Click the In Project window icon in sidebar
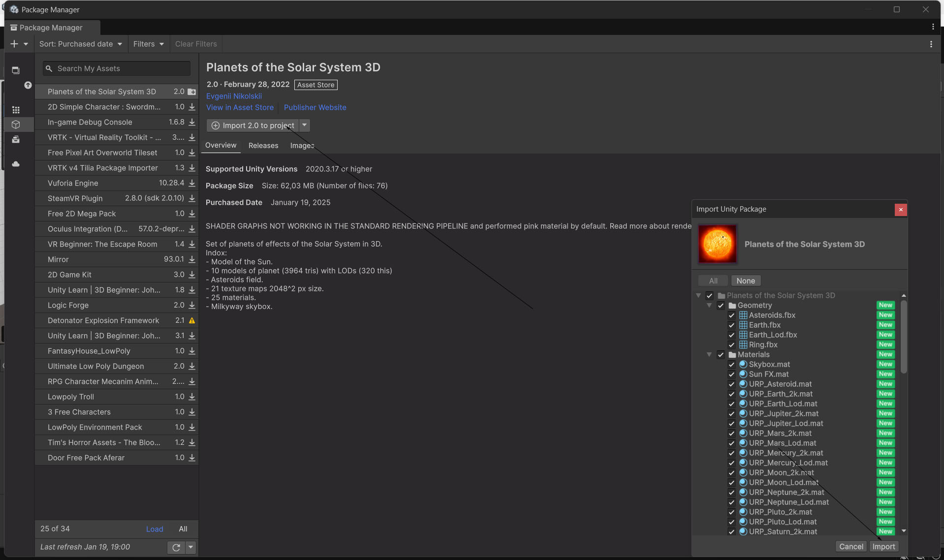Viewport: 944px width, 560px height. (16, 70)
